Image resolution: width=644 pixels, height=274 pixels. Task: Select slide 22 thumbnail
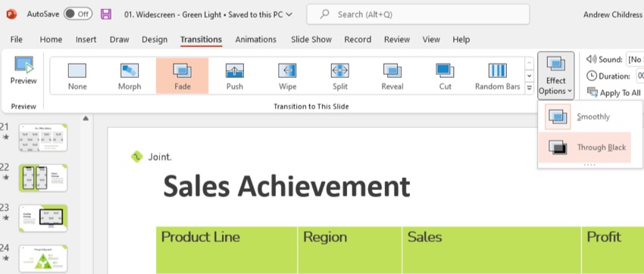[x=42, y=178]
